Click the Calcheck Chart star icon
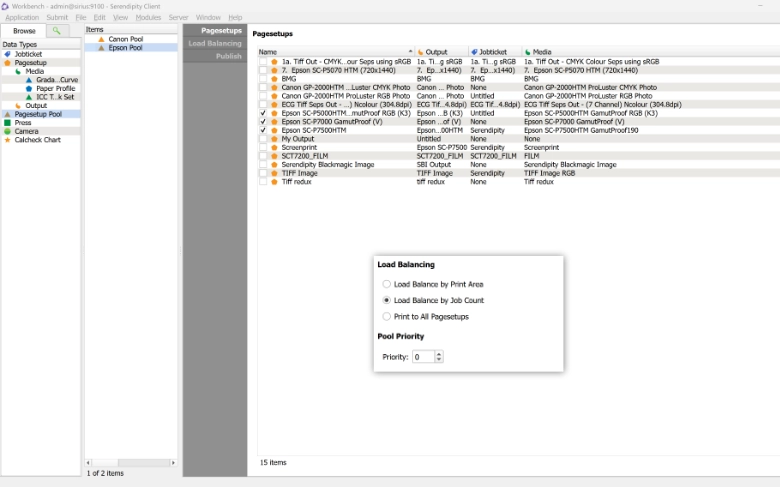The image size is (780, 487). click(8, 140)
